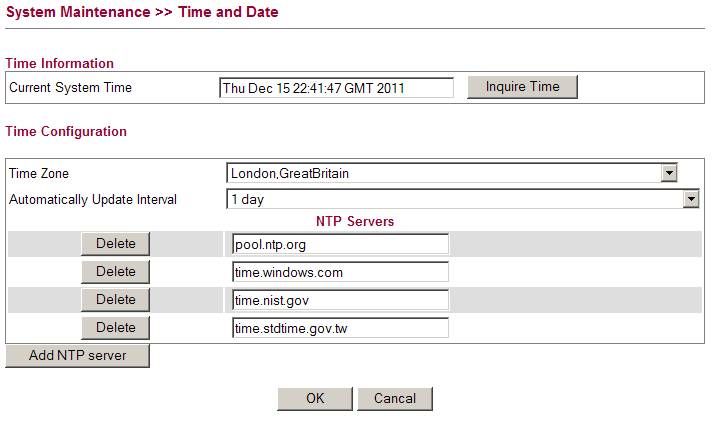Remove the time.nist.gov NTP server
The width and height of the screenshot is (720, 427).
(115, 300)
